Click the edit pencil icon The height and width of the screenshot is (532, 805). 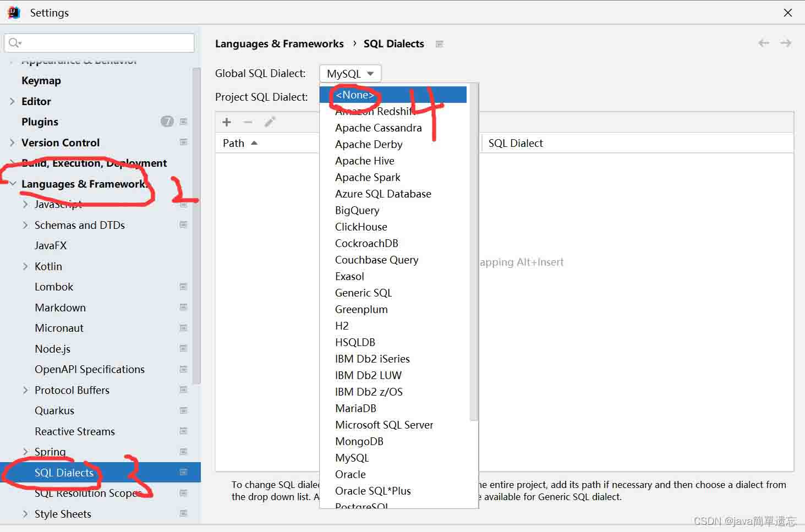coord(270,122)
